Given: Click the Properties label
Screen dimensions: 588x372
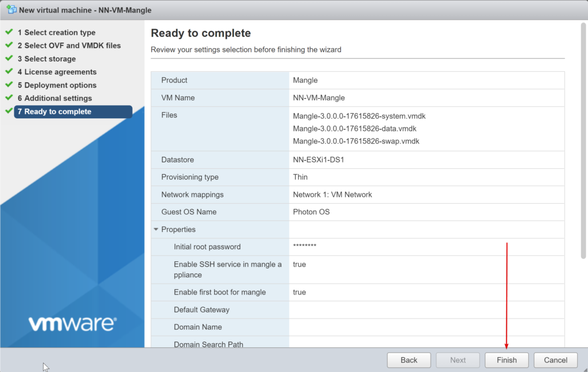Looking at the screenshot, I should tap(179, 230).
